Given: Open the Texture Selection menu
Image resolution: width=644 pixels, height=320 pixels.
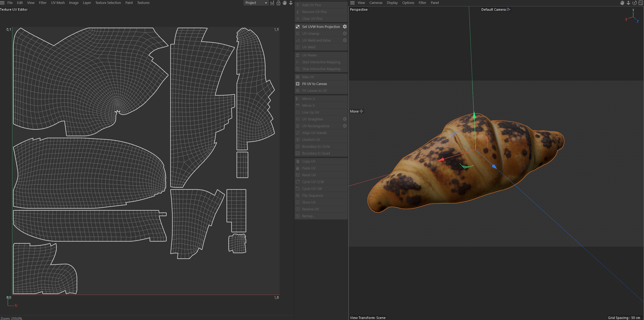Looking at the screenshot, I should (108, 3).
